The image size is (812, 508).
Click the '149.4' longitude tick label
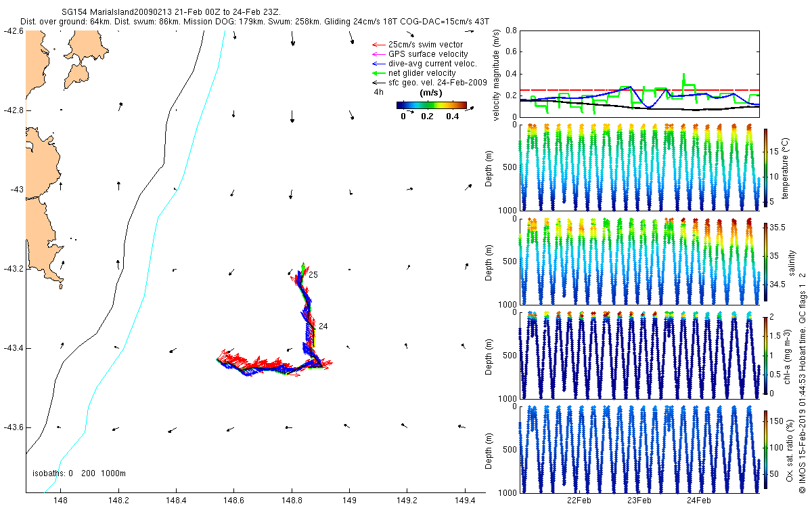[466, 501]
